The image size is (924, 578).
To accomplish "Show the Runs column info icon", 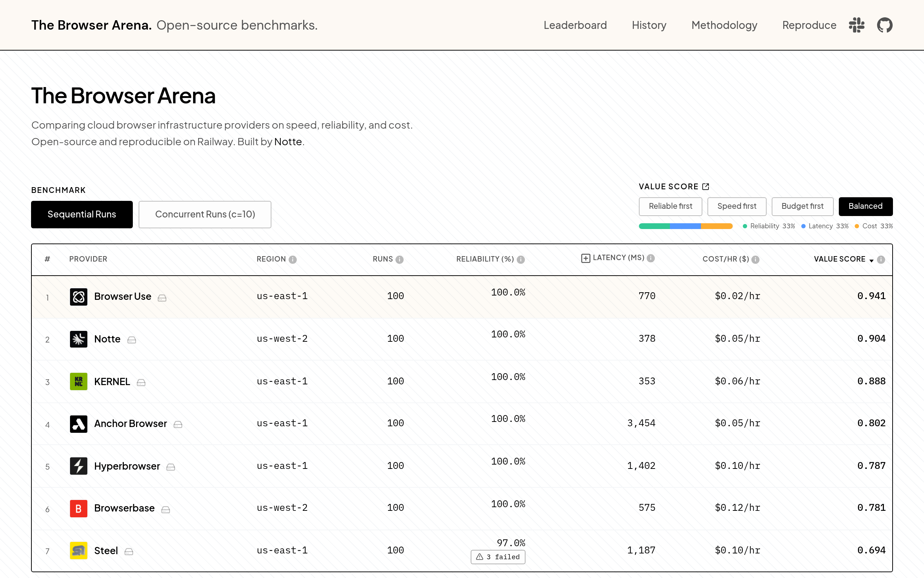I will click(x=400, y=260).
